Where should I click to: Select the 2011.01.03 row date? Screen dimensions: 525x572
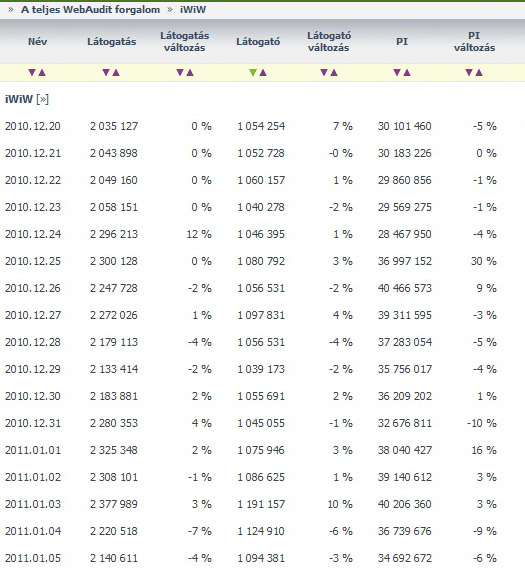33,504
